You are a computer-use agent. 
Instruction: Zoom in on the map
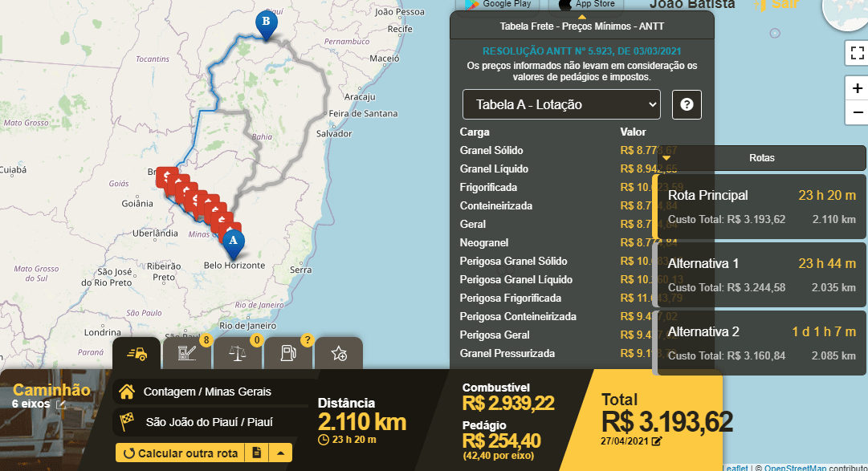pos(857,88)
